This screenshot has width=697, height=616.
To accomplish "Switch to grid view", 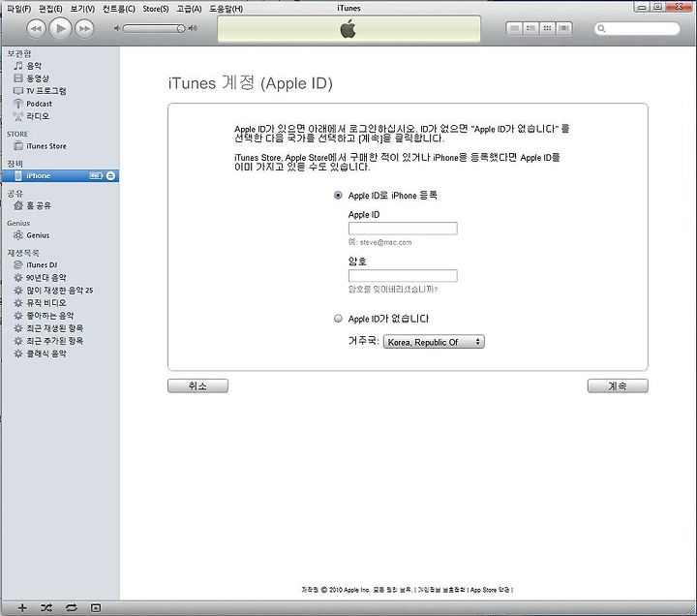I will (547, 28).
